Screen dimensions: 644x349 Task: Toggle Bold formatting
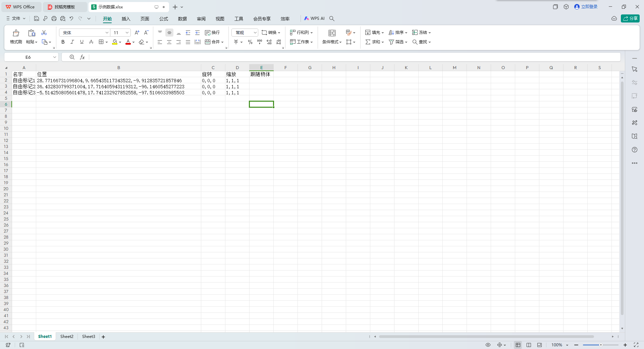(x=63, y=42)
